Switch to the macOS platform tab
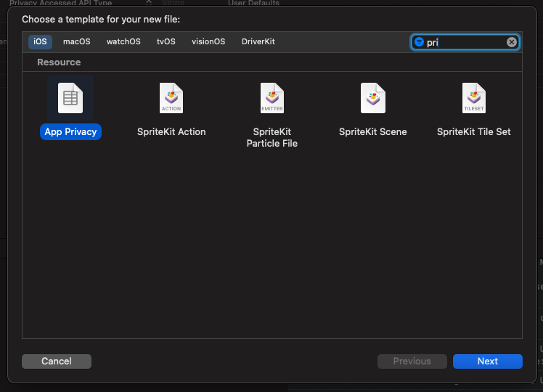543x392 pixels. click(76, 42)
